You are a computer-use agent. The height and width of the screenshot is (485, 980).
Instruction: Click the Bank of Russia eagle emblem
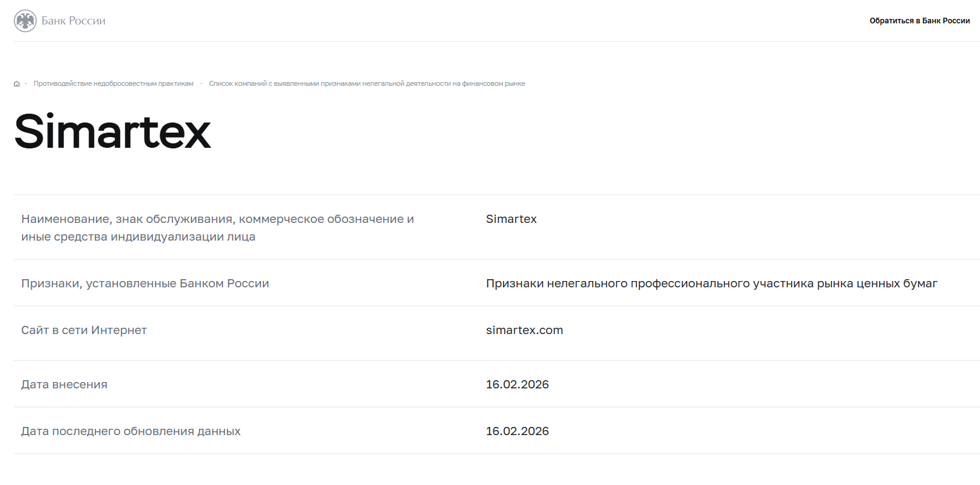tap(25, 21)
